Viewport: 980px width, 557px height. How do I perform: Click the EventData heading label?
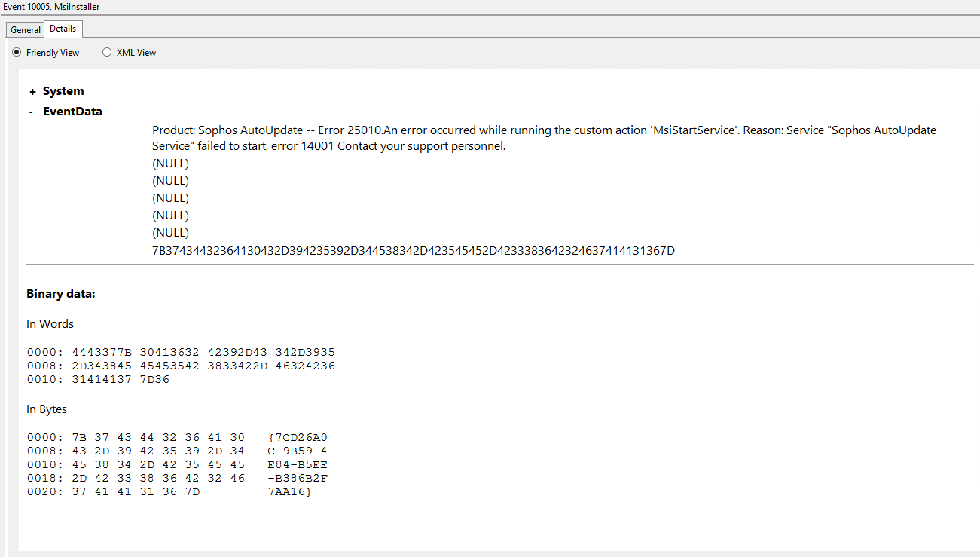pos(72,112)
